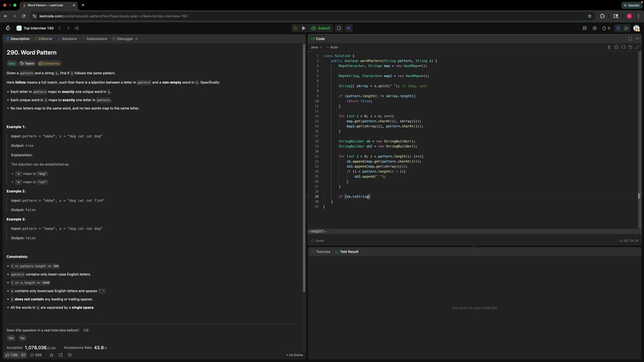Image resolution: width=644 pixels, height=362 pixels.
Task: Maximize the Code panel
Action: [x=630, y=39]
